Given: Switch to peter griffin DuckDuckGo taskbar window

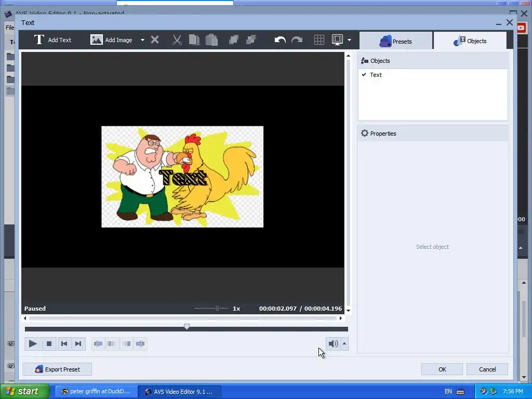Looking at the screenshot, I should point(96,391).
